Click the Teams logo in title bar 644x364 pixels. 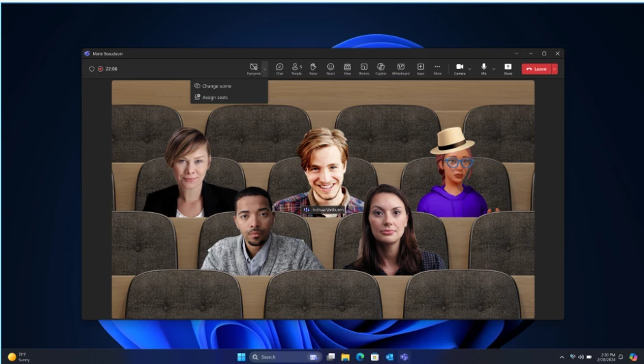tap(87, 53)
